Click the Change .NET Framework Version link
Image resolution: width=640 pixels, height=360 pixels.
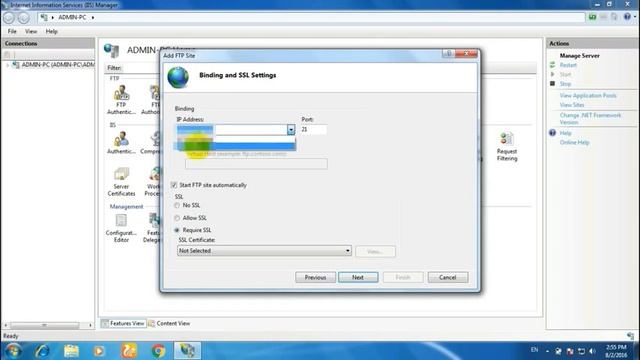pyautogui.click(x=590, y=119)
